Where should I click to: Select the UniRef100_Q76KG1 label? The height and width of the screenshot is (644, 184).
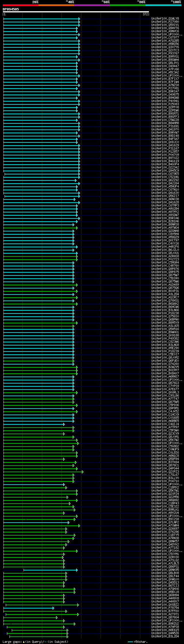[x=165, y=301]
